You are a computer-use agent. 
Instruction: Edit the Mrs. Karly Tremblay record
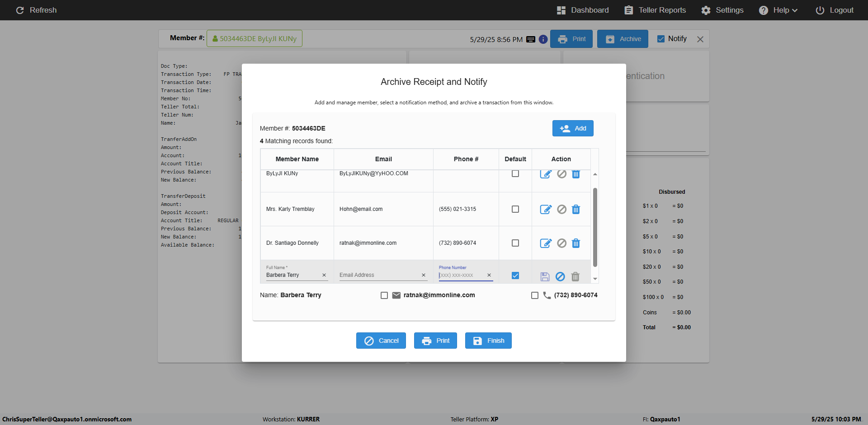(546, 210)
